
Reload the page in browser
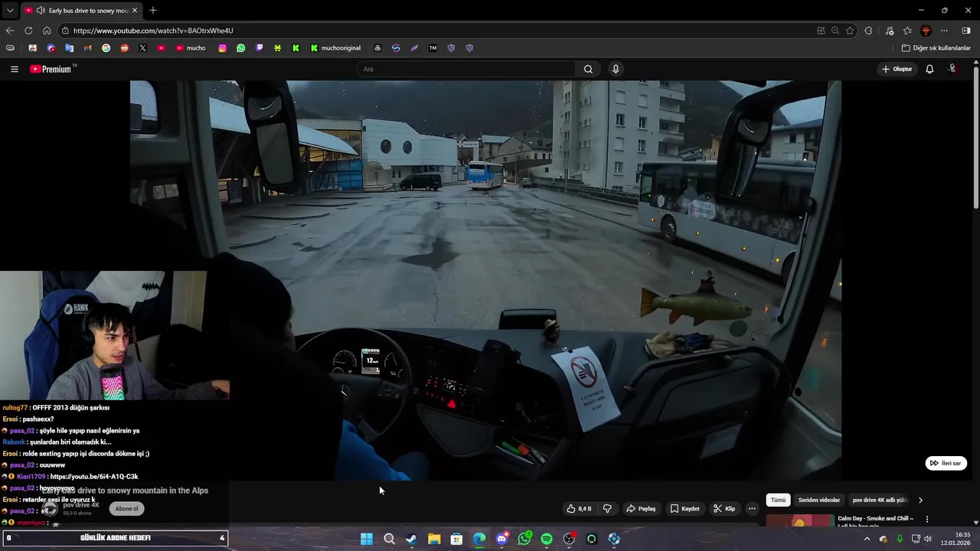28,31
